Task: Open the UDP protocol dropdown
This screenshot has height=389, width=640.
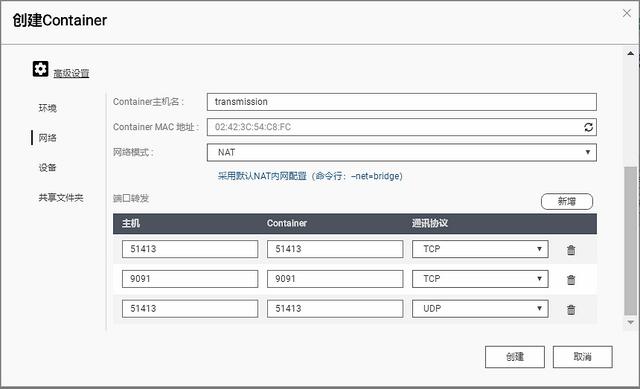Action: 480,309
